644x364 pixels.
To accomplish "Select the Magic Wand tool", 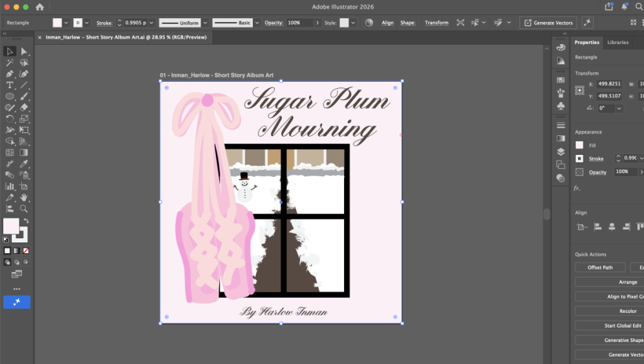I will (x=9, y=62).
